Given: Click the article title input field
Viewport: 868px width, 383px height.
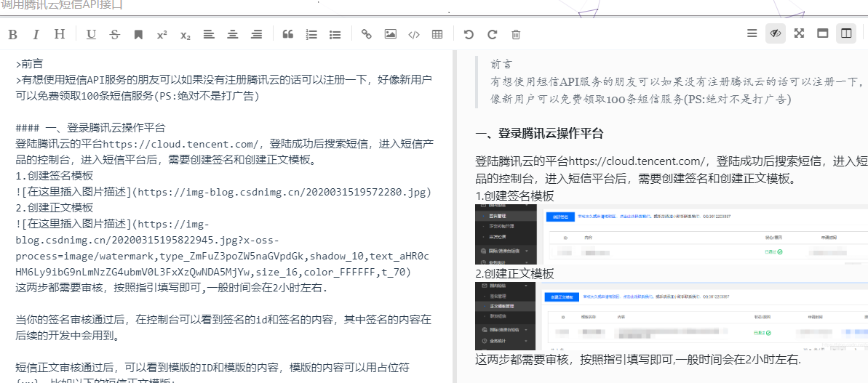Looking at the screenshot, I should point(434,7).
